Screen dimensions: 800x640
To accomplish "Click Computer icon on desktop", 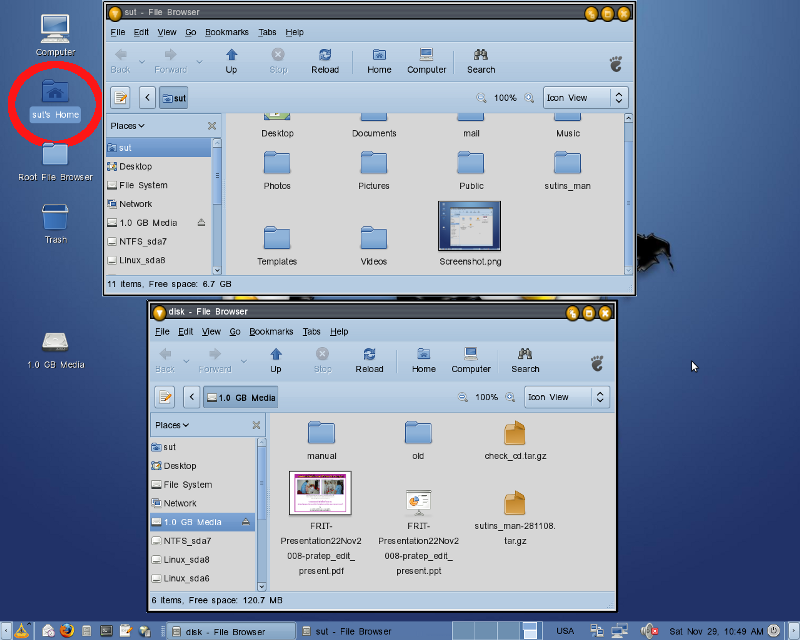I will pos(55,30).
